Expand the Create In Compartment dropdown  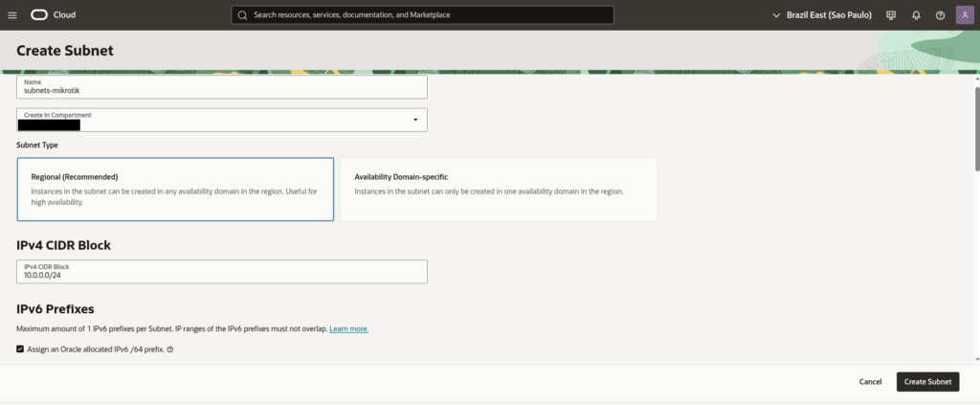(415, 120)
